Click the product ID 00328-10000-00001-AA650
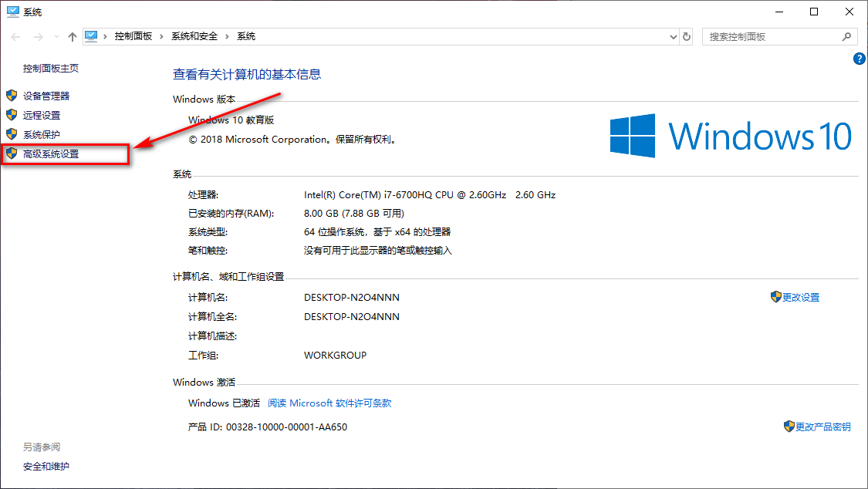 click(286, 427)
